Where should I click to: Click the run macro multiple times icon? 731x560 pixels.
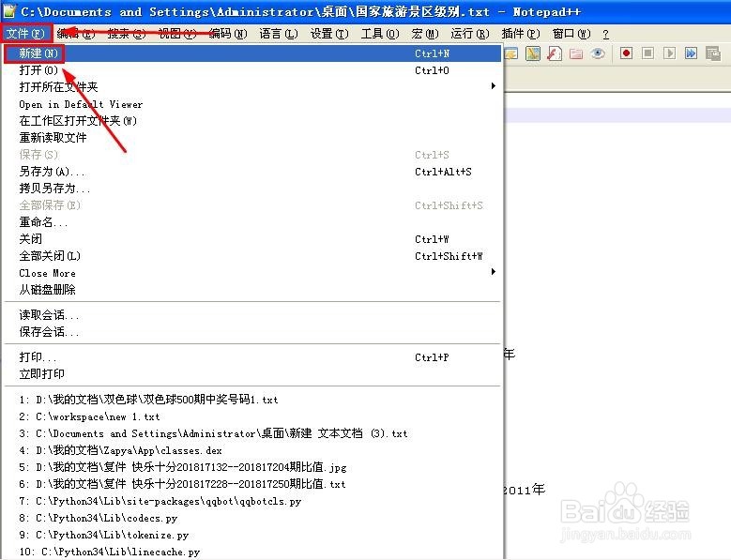tap(691, 53)
